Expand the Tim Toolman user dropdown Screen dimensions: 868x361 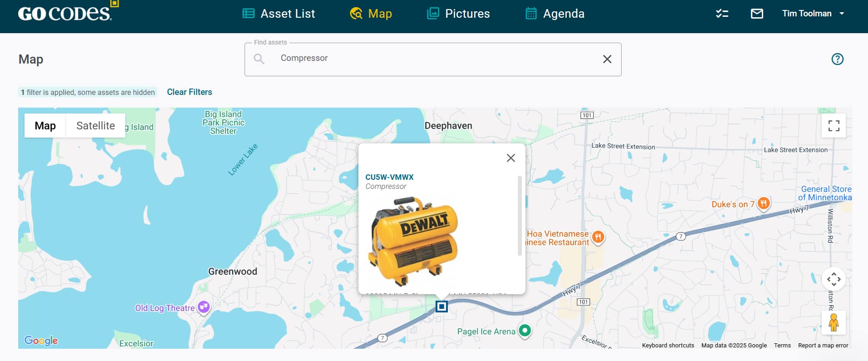(x=813, y=14)
